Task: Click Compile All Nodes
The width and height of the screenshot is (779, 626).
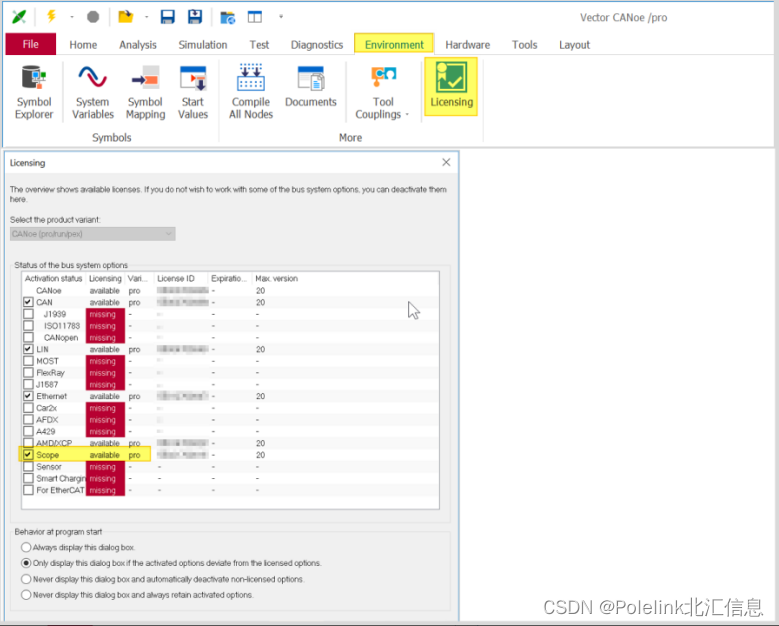Action: pyautogui.click(x=251, y=92)
